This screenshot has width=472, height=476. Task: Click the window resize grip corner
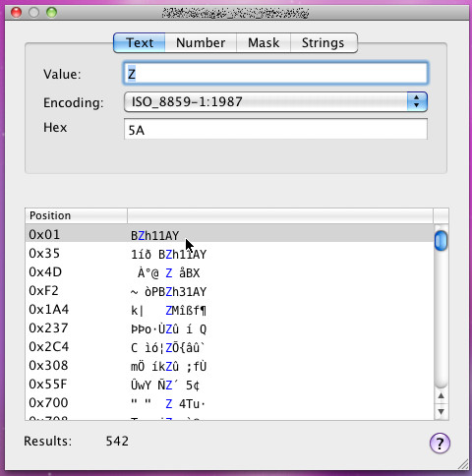463,464
